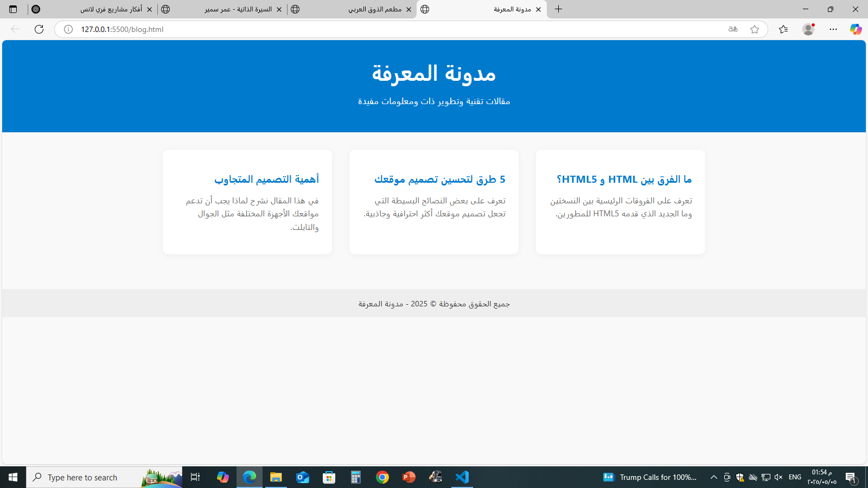Open the tab actions menu icon

13,9
